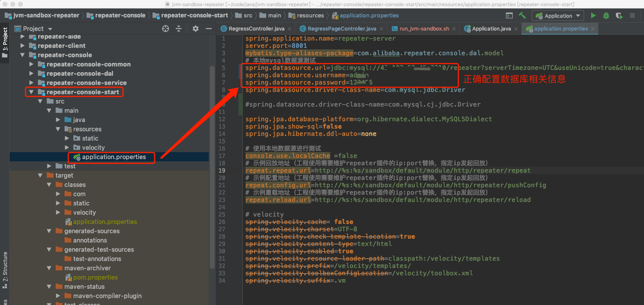Expand the repeater-console-common module
644x305 pixels.
(x=31, y=64)
